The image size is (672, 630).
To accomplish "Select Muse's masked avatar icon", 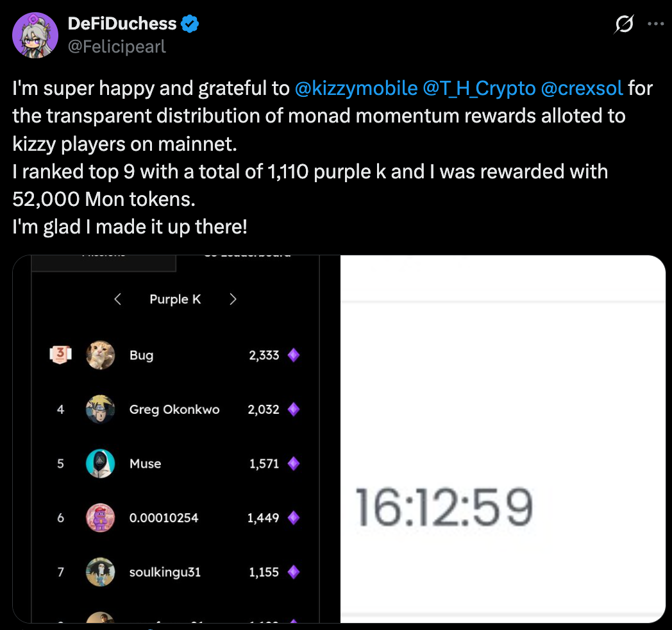I will pos(101,463).
